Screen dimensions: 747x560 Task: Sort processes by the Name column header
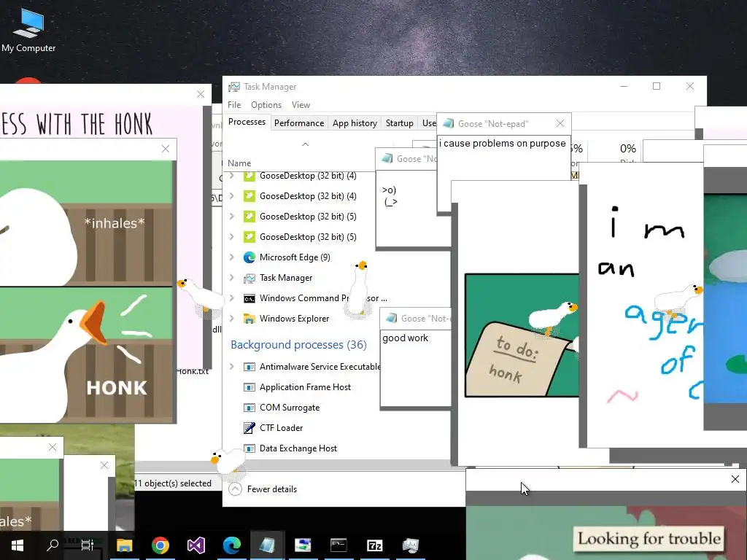pyautogui.click(x=239, y=163)
